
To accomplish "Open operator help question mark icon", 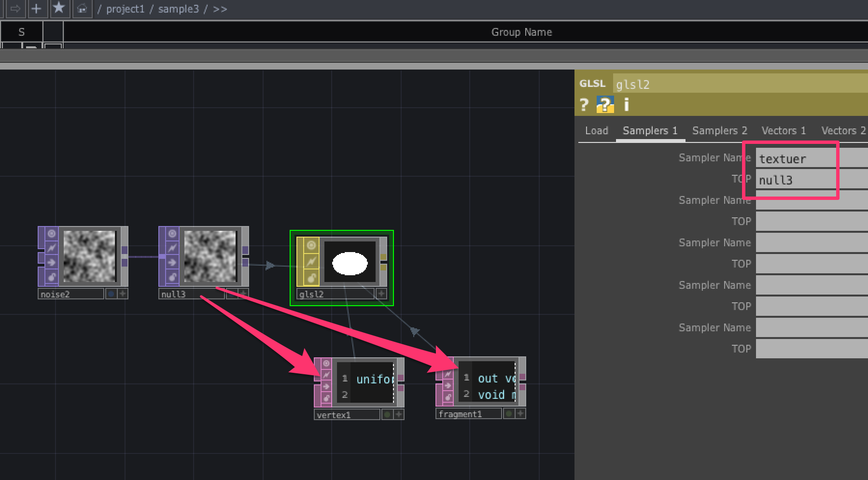I will coord(584,105).
